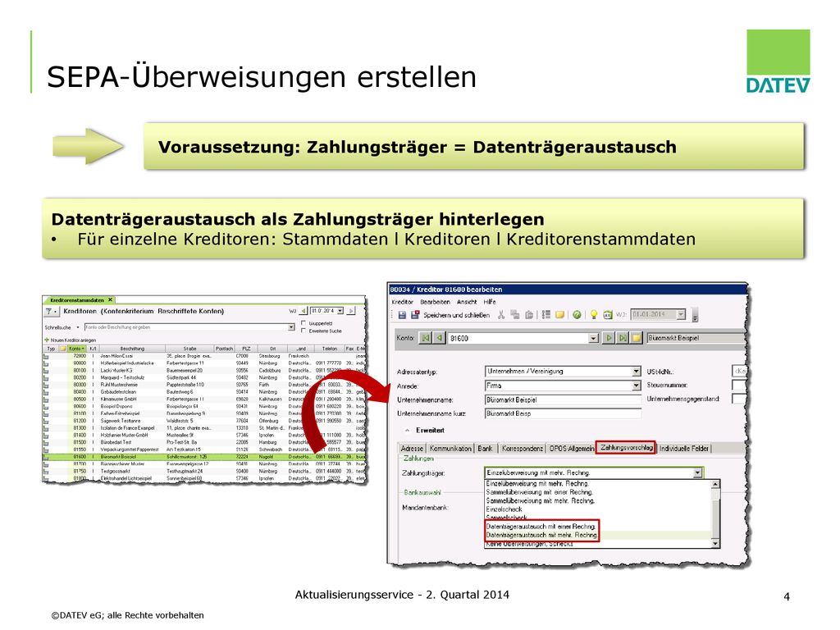Image resolution: width=840 pixels, height=630 pixels.
Task: Click the yellow note icon beside Konto navigation
Action: (636, 338)
